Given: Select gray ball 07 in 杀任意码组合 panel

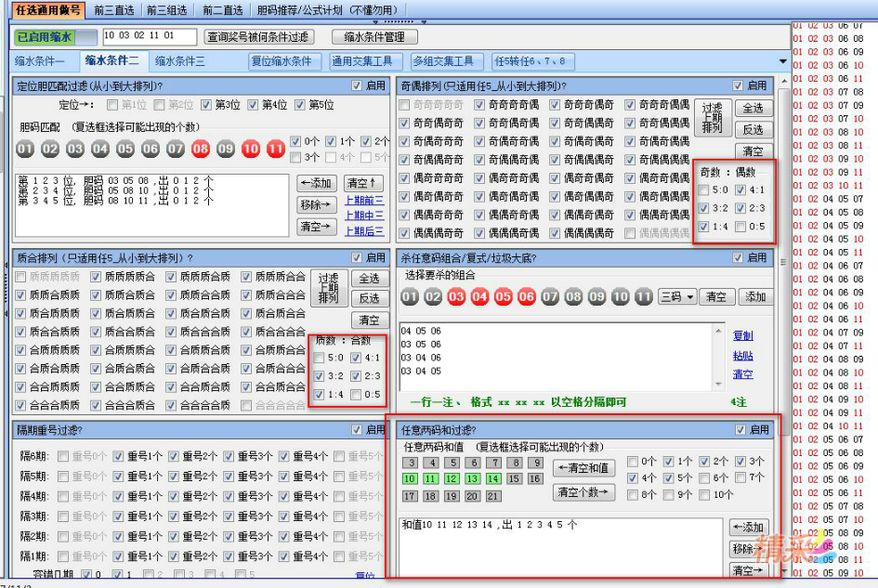Looking at the screenshot, I should tap(550, 297).
